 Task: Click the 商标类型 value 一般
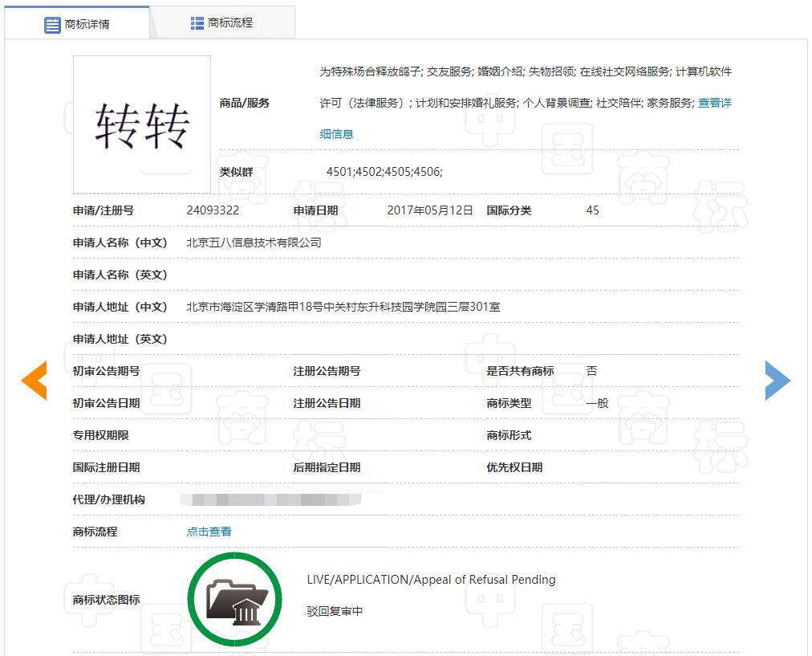(597, 403)
